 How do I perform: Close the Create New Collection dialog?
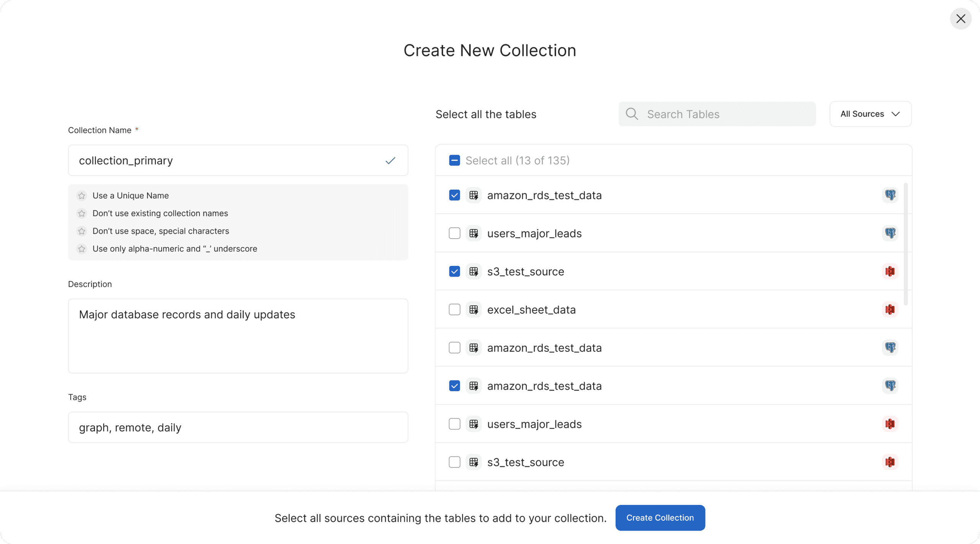tap(960, 19)
